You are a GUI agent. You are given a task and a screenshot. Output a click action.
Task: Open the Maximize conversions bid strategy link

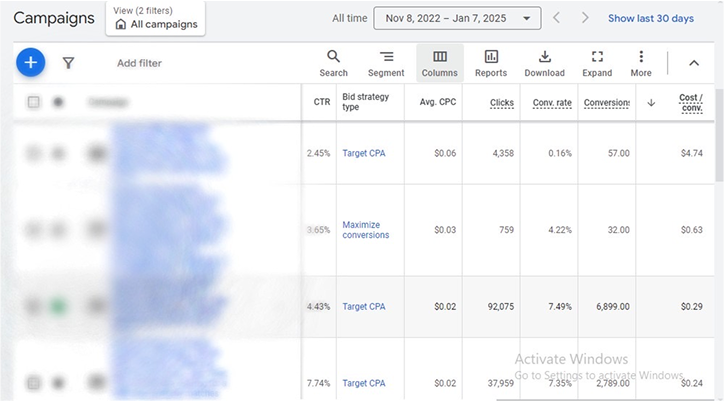click(365, 230)
